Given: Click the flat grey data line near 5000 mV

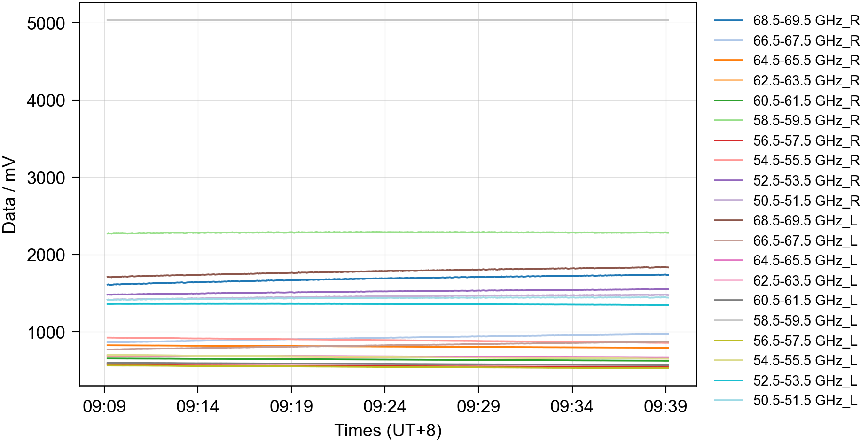Looking at the screenshot, I should click(388, 20).
